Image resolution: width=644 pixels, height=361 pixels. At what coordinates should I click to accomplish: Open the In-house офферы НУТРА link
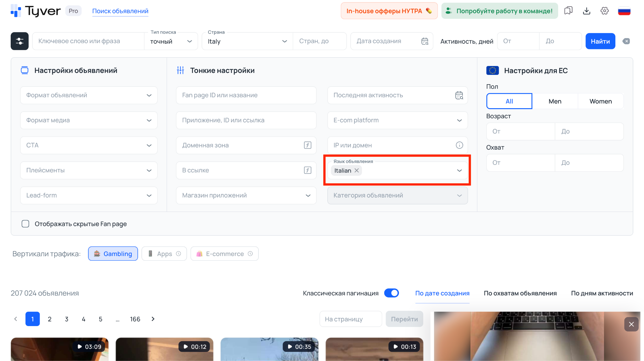(389, 11)
